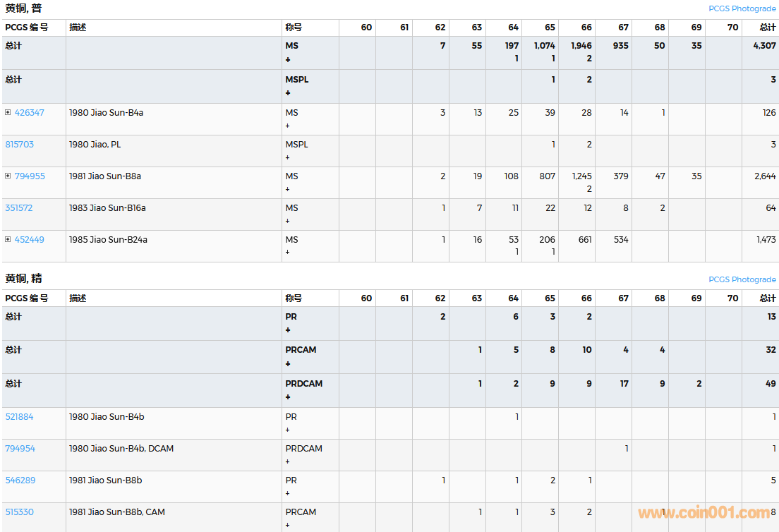Screen dimensions: 779x532
Task: Click the 总计 column header in top table
Action: [767, 28]
